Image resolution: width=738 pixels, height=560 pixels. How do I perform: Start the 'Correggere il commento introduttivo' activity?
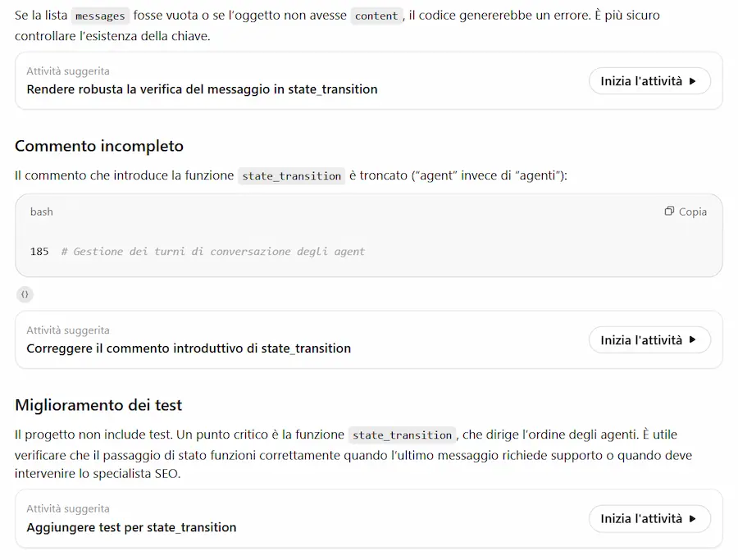pos(649,339)
